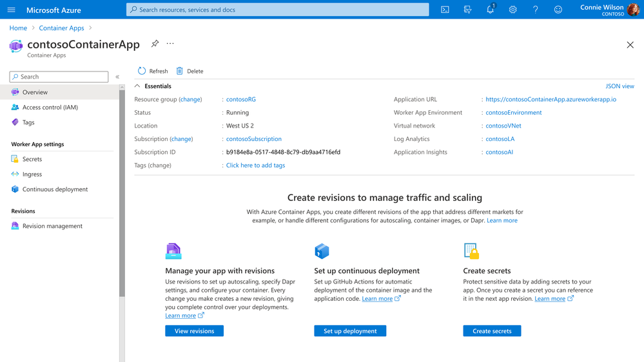644x362 pixels.
Task: Open Cloud Shell from the top bar
Action: click(445, 10)
